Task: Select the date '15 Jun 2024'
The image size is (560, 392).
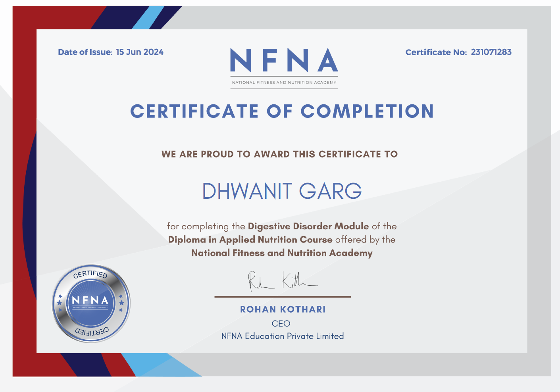Action: (x=140, y=52)
